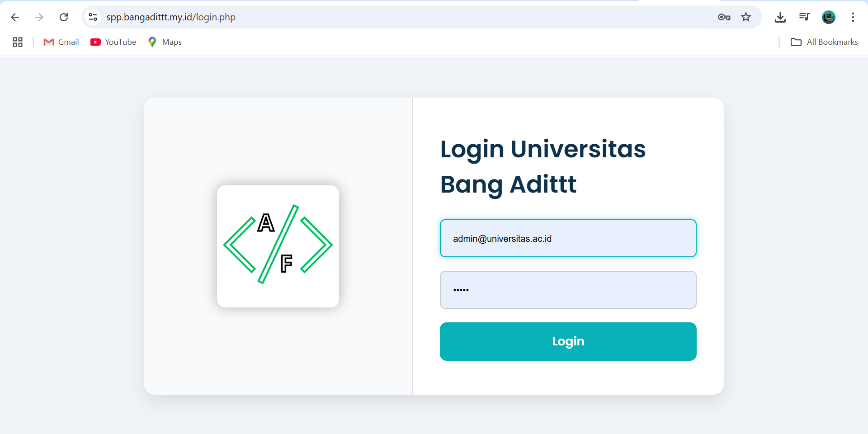Expand the All Bookmarks folder

tap(824, 42)
